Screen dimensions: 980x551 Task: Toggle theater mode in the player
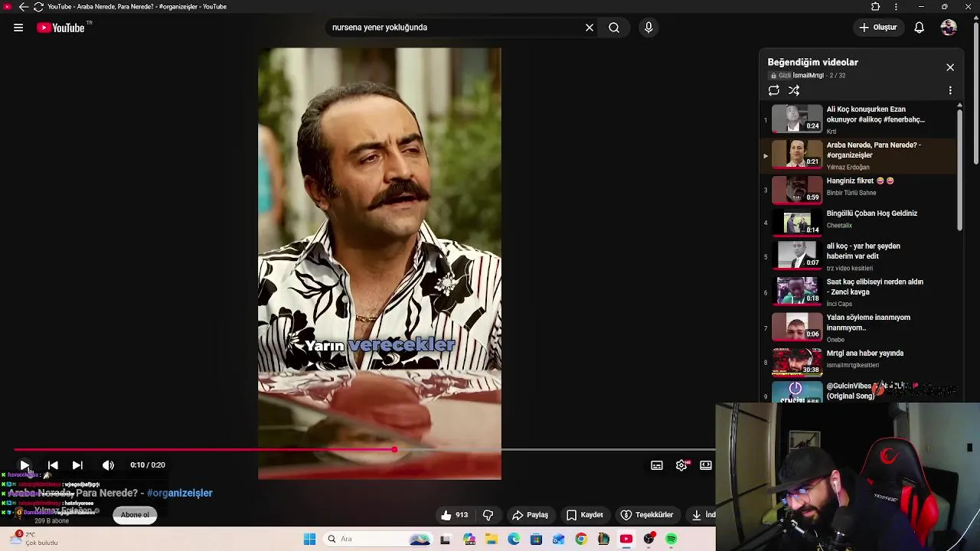coord(706,465)
